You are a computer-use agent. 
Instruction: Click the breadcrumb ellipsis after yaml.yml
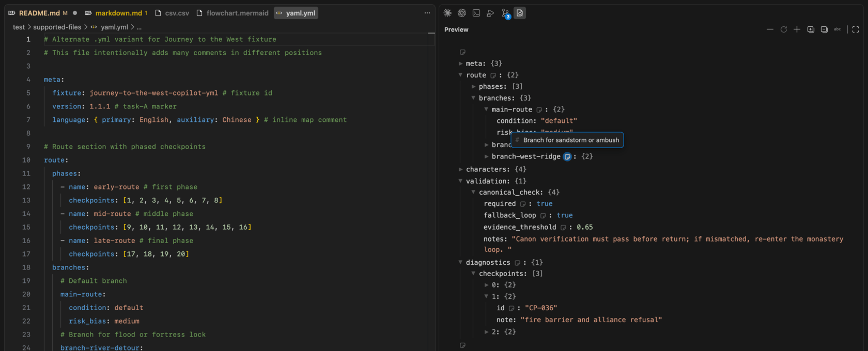(139, 27)
